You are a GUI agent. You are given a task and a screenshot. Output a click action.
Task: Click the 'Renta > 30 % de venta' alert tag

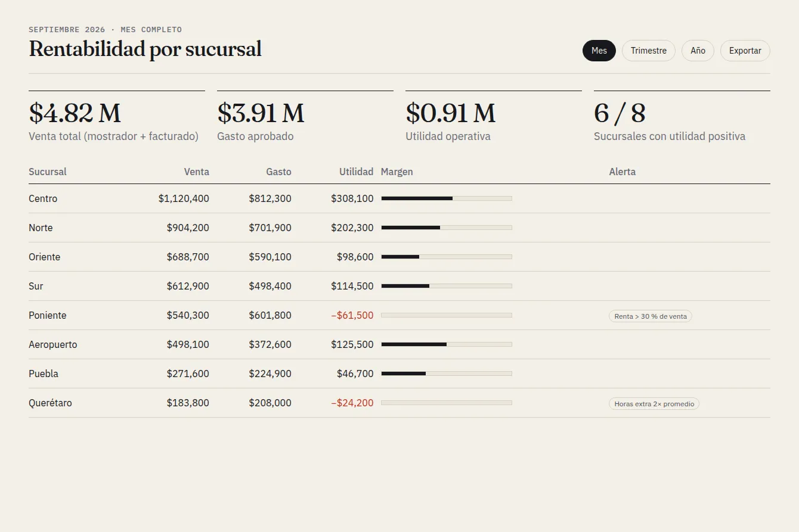pos(651,316)
